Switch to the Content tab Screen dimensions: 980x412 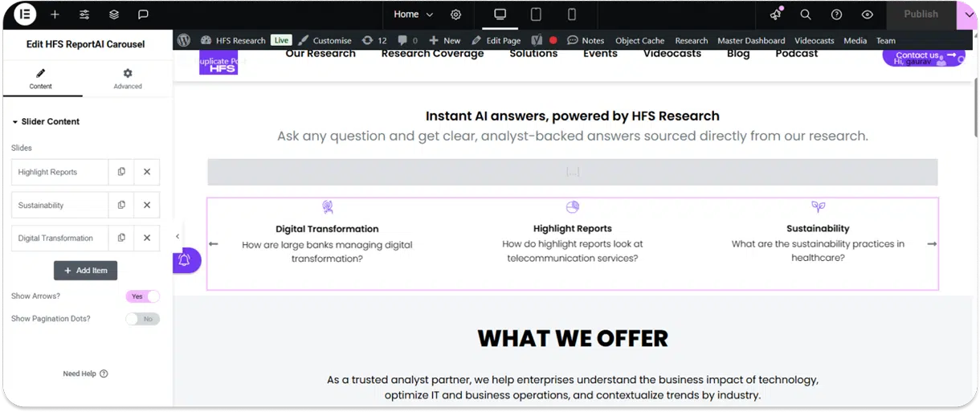(x=41, y=79)
